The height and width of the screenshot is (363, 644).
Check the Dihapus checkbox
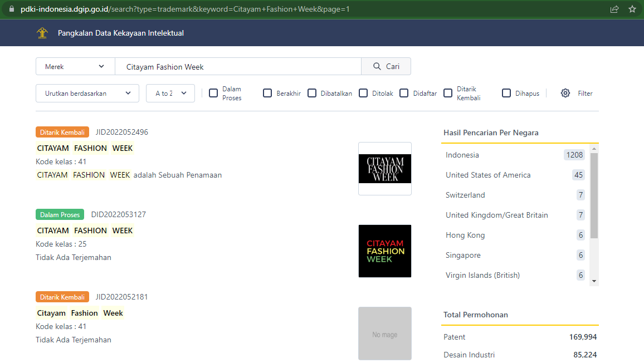coord(506,93)
